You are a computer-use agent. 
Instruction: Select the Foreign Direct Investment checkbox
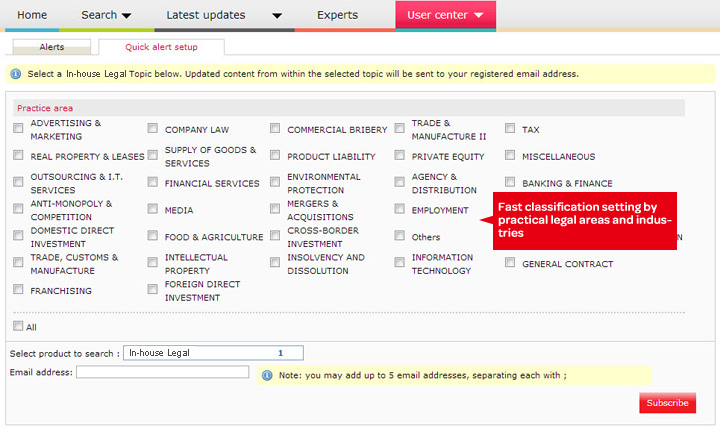152,289
